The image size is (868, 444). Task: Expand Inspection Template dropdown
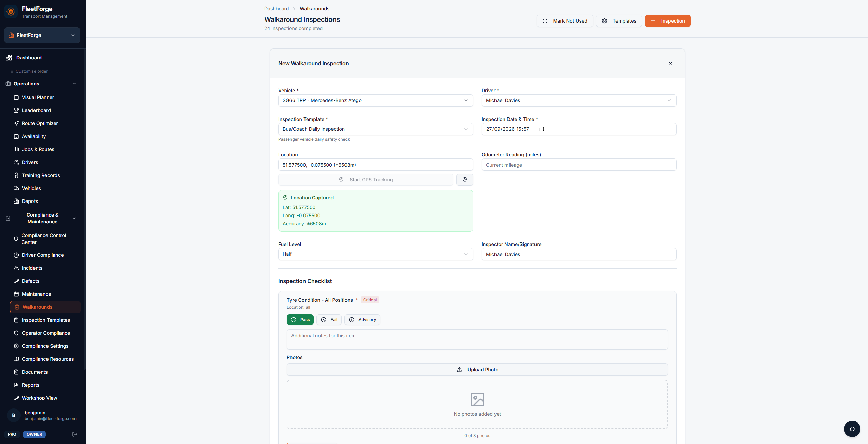(x=376, y=129)
